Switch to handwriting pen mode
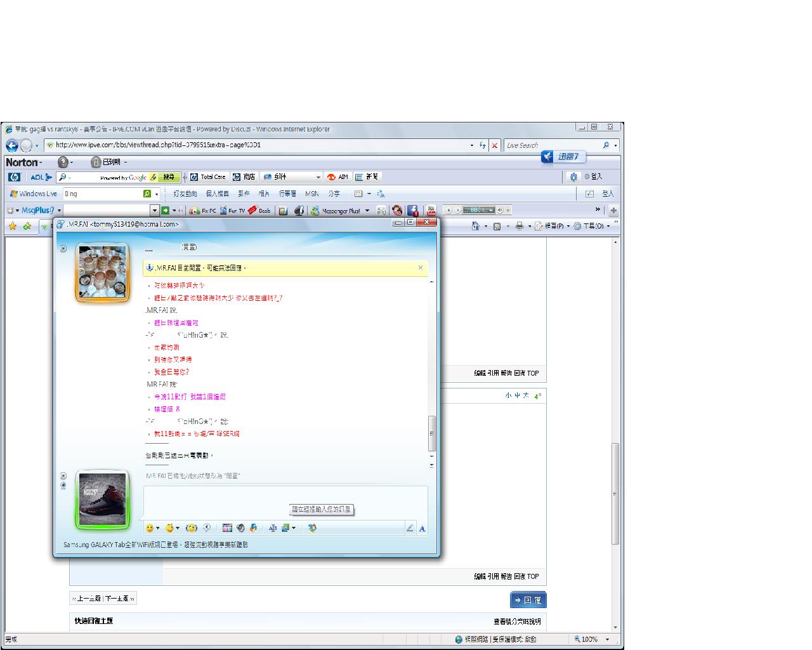This screenshot has height=650, width=812. pyautogui.click(x=410, y=528)
